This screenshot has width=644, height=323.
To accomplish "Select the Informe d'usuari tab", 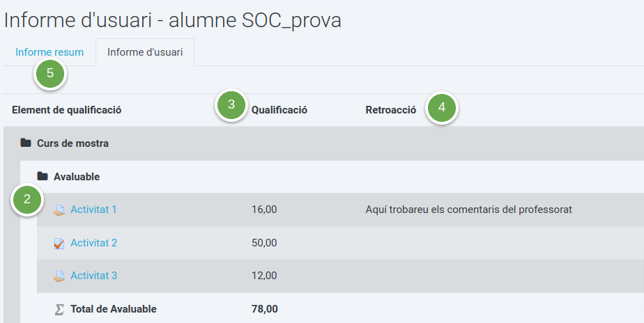I will point(145,52).
